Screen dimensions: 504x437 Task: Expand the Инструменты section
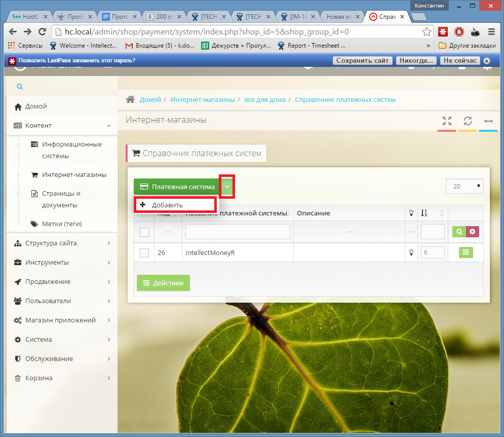62,263
